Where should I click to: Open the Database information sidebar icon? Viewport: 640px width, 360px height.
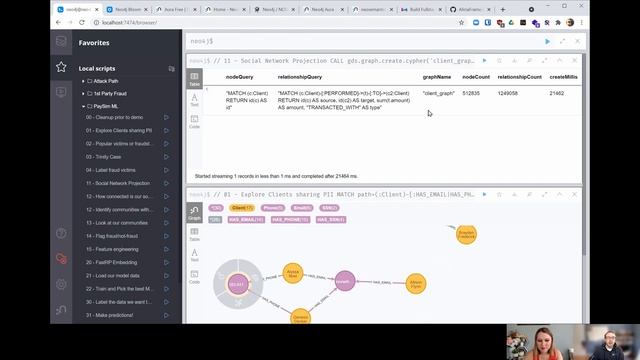[61, 41]
